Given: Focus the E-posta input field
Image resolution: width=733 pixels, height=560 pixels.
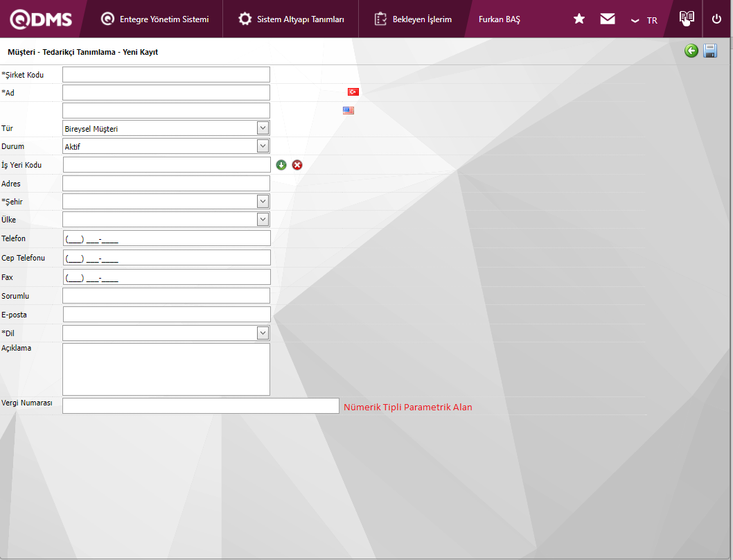Looking at the screenshot, I should pyautogui.click(x=167, y=315).
